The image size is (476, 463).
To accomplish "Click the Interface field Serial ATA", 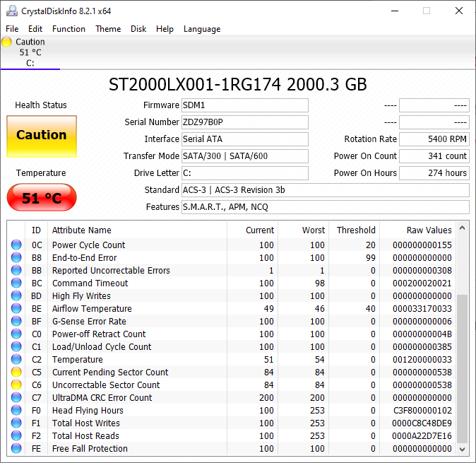I will (x=245, y=139).
